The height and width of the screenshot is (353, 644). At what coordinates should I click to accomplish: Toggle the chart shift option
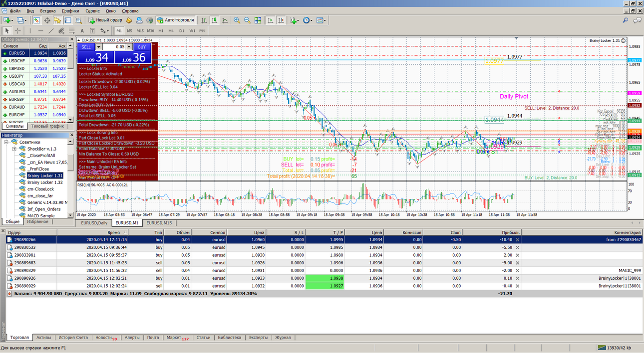tap(281, 20)
